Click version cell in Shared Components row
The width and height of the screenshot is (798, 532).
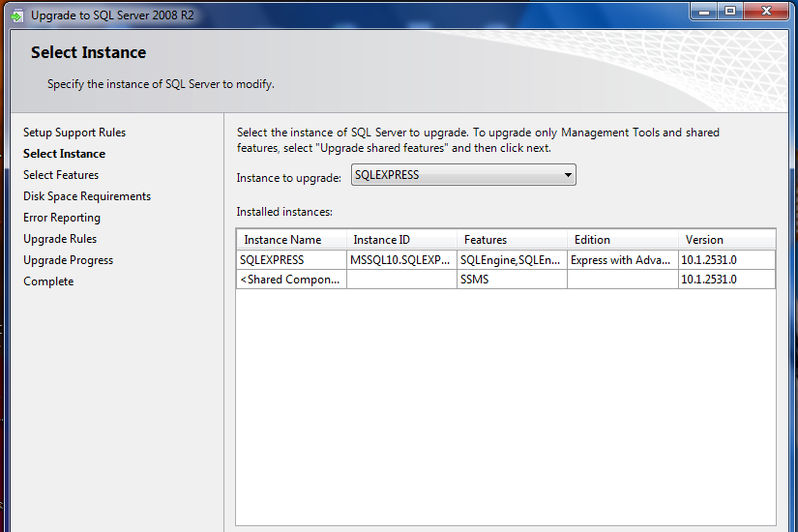point(726,280)
